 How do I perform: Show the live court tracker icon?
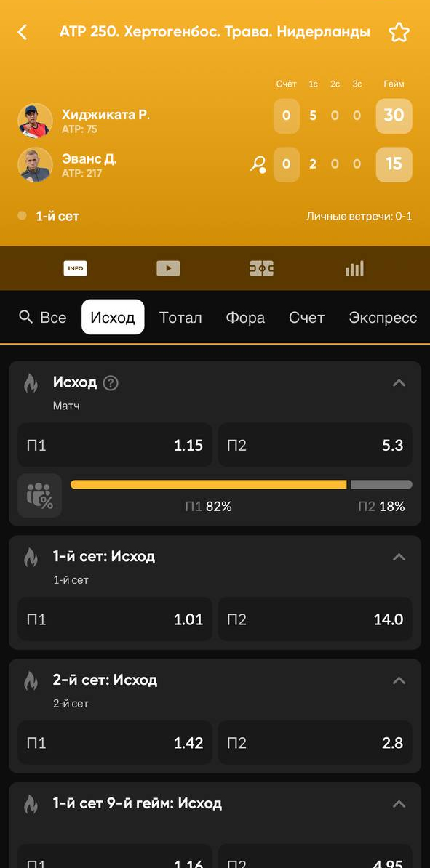pyautogui.click(x=261, y=268)
